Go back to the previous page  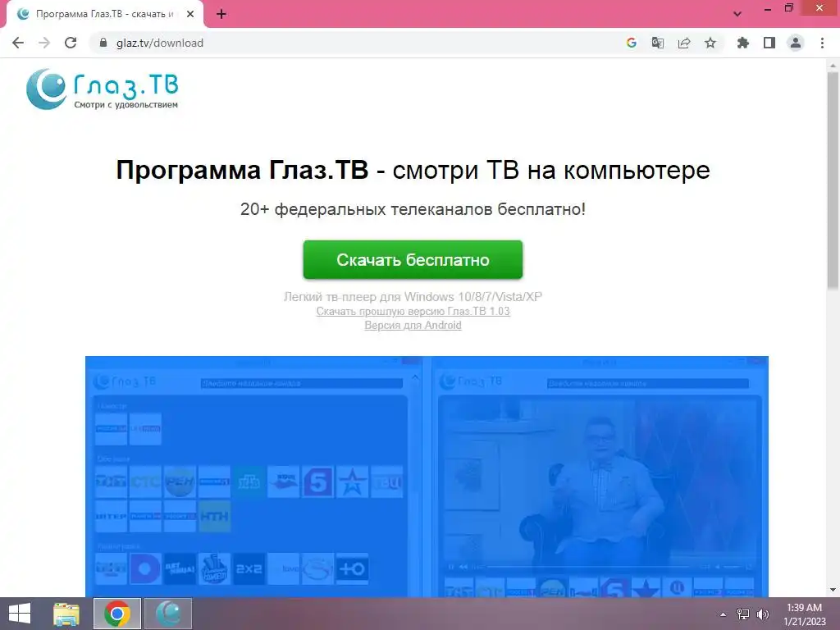[x=18, y=43]
